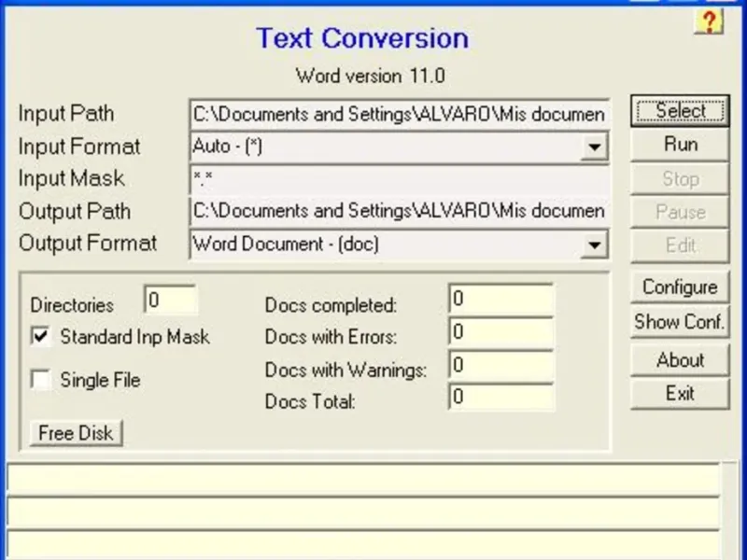Viewport: 747px width, 560px height.
Task: Exit the Text Conversion program
Action: pyautogui.click(x=680, y=394)
